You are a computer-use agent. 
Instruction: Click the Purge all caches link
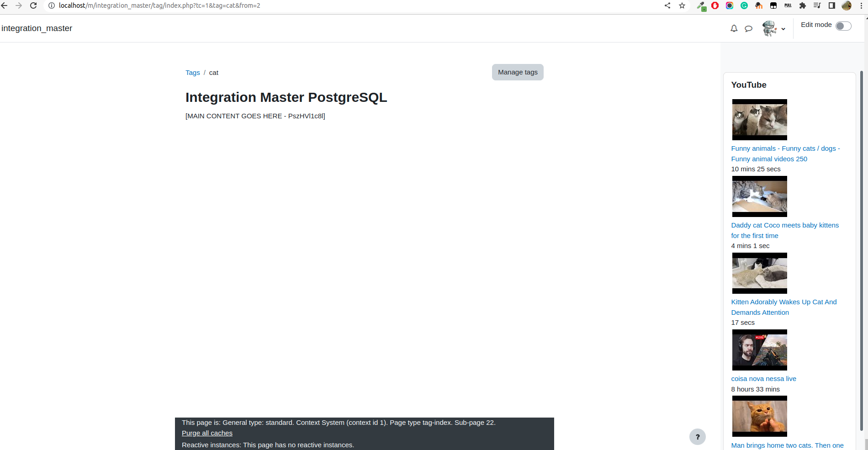pyautogui.click(x=207, y=433)
